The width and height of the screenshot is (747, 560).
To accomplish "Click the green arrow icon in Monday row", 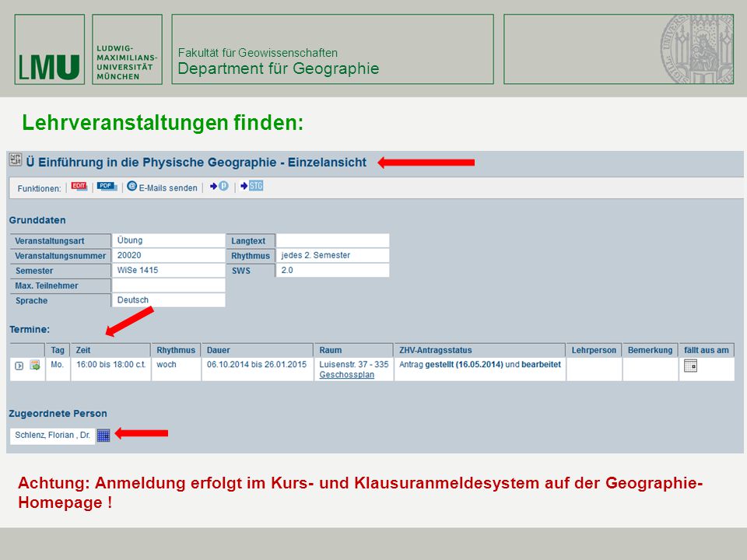I will pos(35,366).
